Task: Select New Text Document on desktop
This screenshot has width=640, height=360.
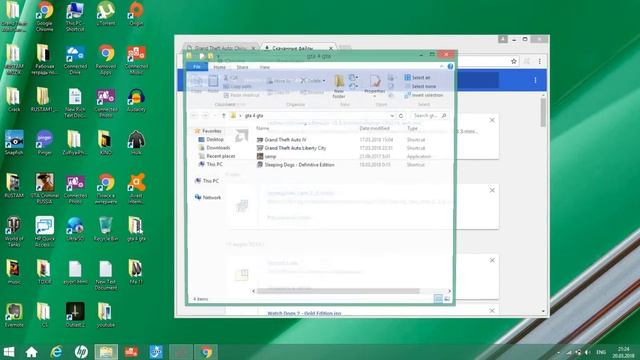Action: [x=106, y=276]
